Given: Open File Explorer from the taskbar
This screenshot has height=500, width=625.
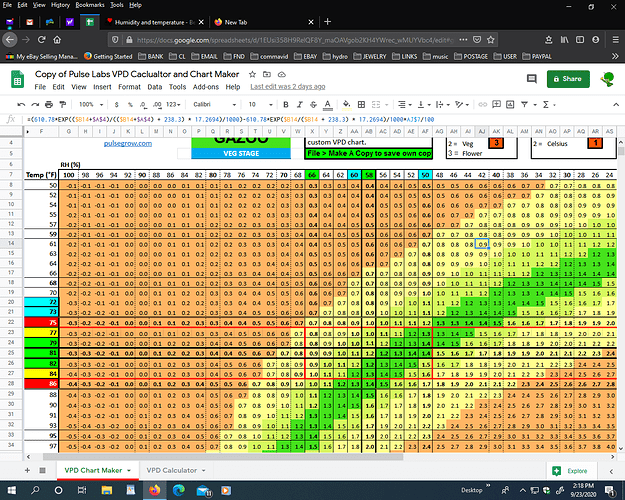Looking at the screenshot, I should 106,490.
